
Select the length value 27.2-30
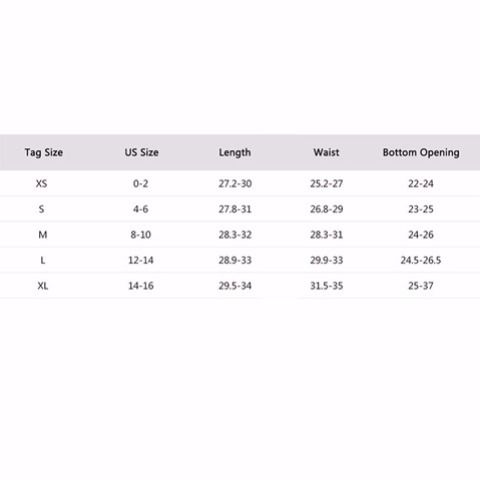[235, 183]
